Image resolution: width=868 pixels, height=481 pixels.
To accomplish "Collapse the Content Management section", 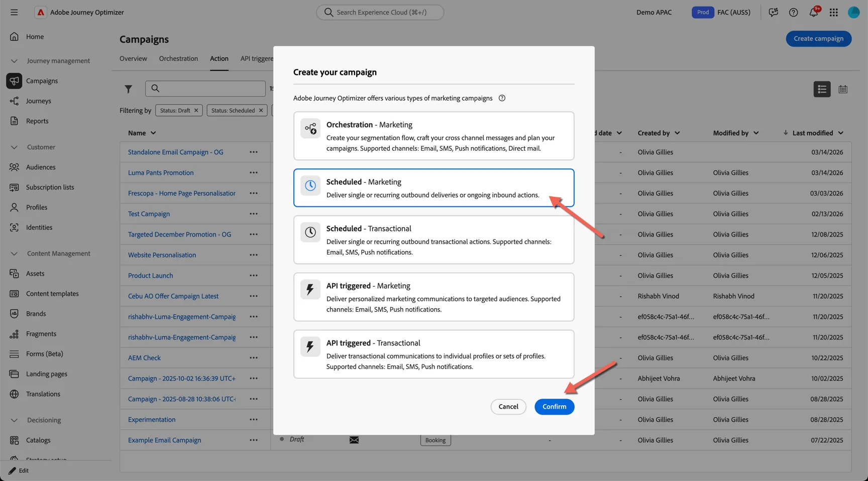I will click(14, 254).
